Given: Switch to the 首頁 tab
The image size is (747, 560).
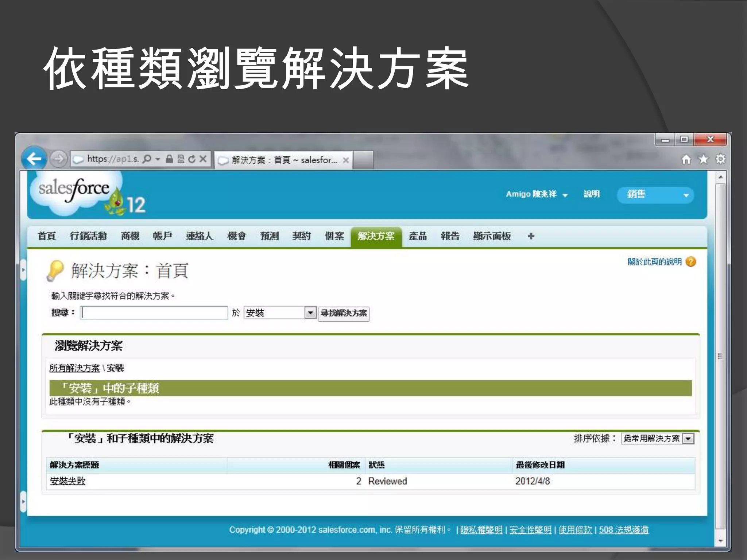Looking at the screenshot, I should pyautogui.click(x=47, y=236).
